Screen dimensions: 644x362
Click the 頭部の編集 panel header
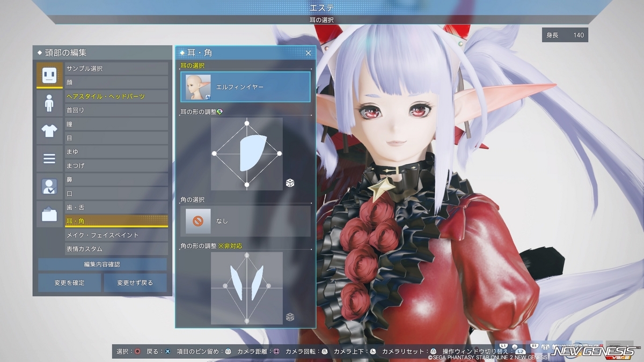[102, 53]
